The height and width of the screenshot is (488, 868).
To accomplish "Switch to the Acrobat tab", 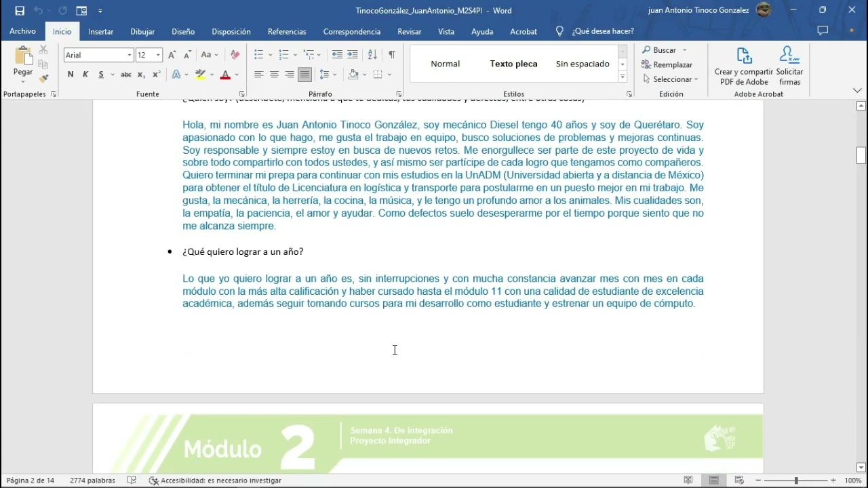I will [524, 31].
